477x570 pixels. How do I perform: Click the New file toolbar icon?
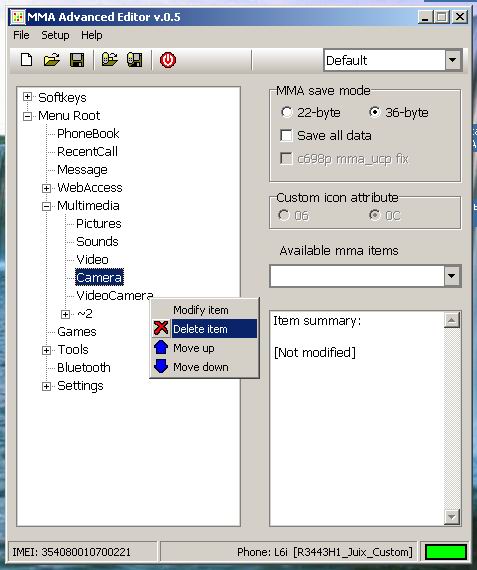pyautogui.click(x=26, y=60)
